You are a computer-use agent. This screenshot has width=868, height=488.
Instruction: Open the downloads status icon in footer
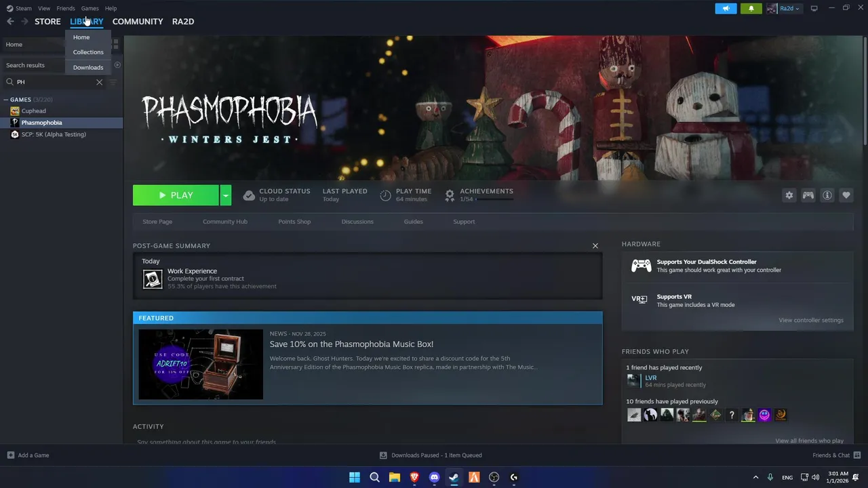383,455
